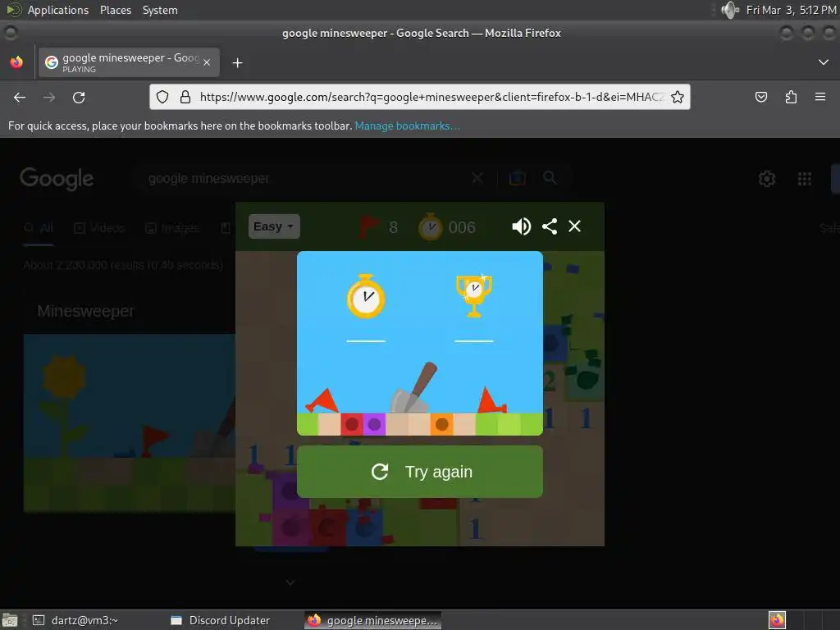Screen dimensions: 840x630
Task: Close the google minesweeper tab
Action: tap(207, 62)
